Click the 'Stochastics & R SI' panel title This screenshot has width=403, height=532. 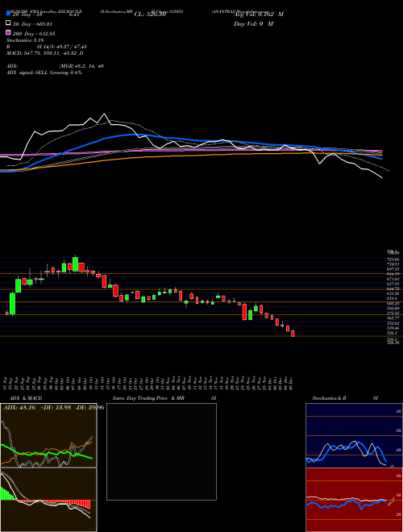click(345, 398)
